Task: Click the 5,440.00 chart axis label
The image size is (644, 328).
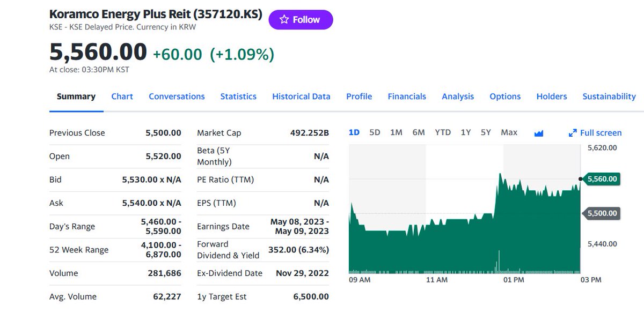Action: (x=602, y=244)
